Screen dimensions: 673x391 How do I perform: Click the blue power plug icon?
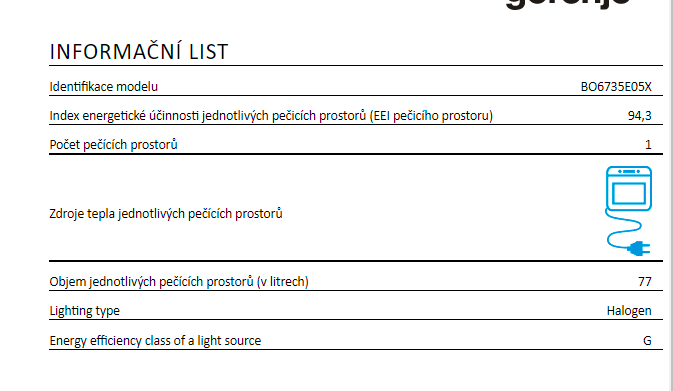pyautogui.click(x=639, y=248)
